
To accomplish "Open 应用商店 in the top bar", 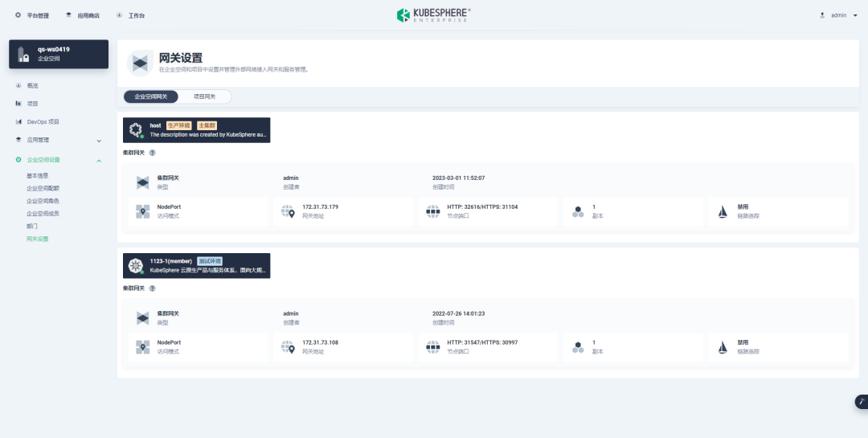I will [83, 15].
